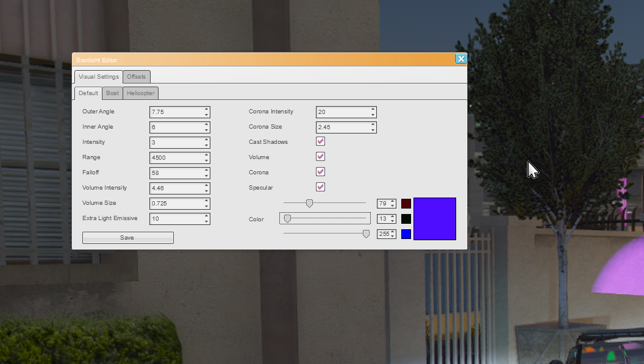Click the large purple color preview
Screen dimensions: 644x364
pyautogui.click(x=435, y=218)
